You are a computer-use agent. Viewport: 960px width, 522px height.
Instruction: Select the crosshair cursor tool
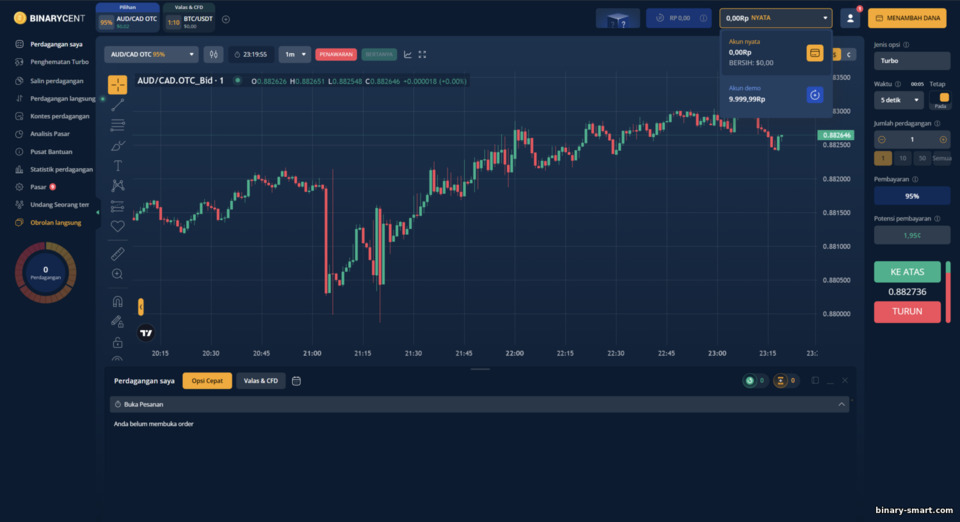click(118, 84)
